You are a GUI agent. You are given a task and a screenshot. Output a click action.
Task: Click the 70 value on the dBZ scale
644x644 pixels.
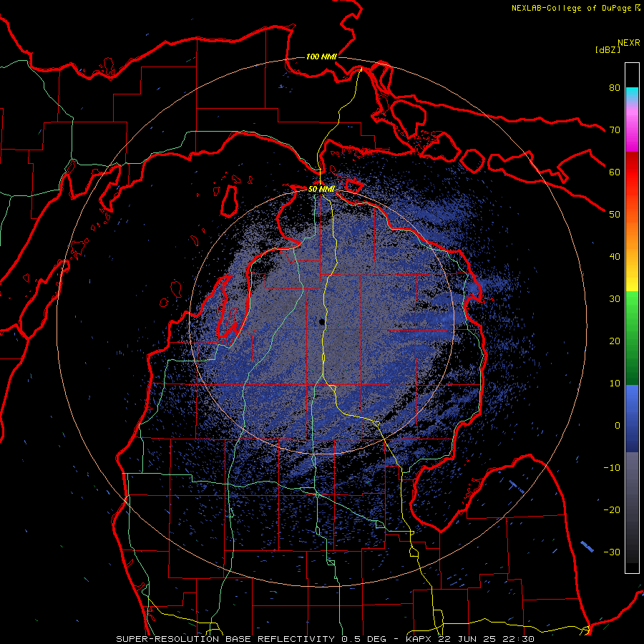pos(615,130)
